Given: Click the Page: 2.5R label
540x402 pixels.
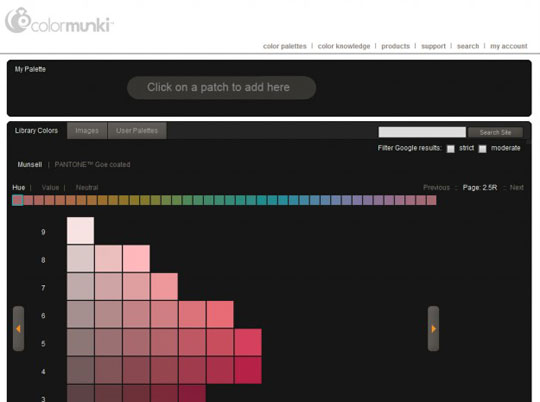Looking at the screenshot, I should coord(480,187).
